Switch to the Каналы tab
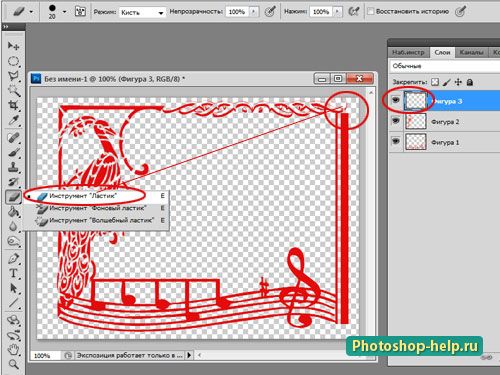The image size is (500, 375). 471,52
